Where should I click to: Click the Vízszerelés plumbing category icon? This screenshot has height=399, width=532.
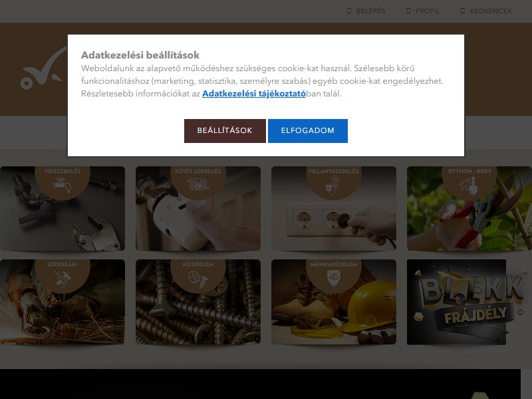(63, 185)
